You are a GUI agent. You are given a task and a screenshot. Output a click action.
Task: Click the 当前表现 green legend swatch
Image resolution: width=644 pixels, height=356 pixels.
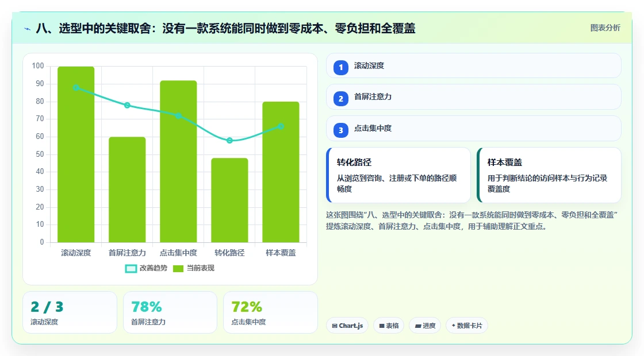pyautogui.click(x=178, y=269)
